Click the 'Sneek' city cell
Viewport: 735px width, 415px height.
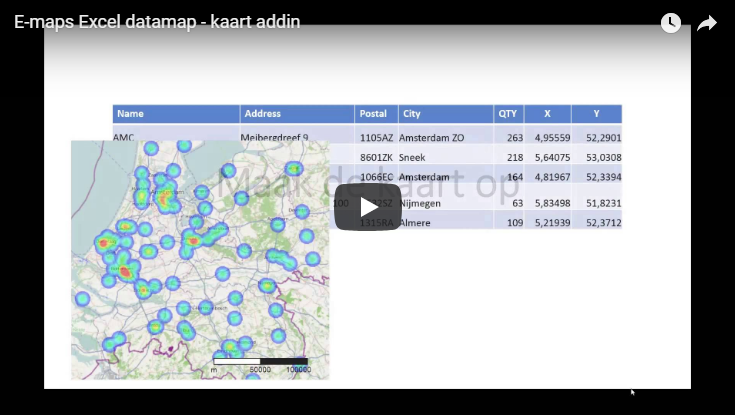coord(412,158)
